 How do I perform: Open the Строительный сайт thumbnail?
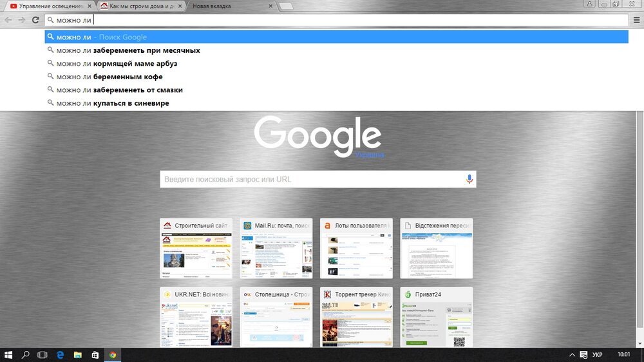tap(196, 248)
